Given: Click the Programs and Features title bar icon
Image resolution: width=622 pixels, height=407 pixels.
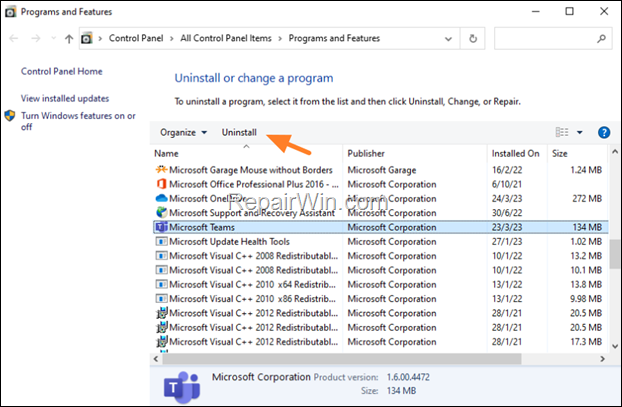Looking at the screenshot, I should click(x=10, y=12).
